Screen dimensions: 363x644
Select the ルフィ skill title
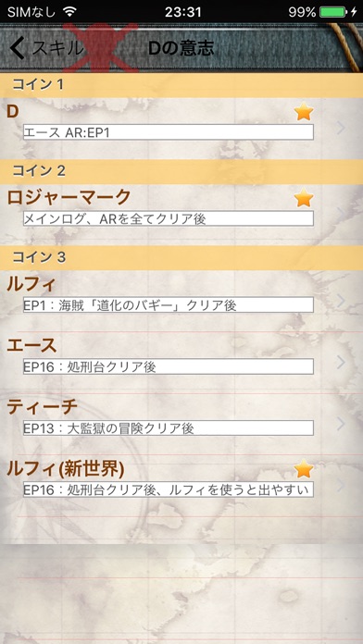(31, 284)
